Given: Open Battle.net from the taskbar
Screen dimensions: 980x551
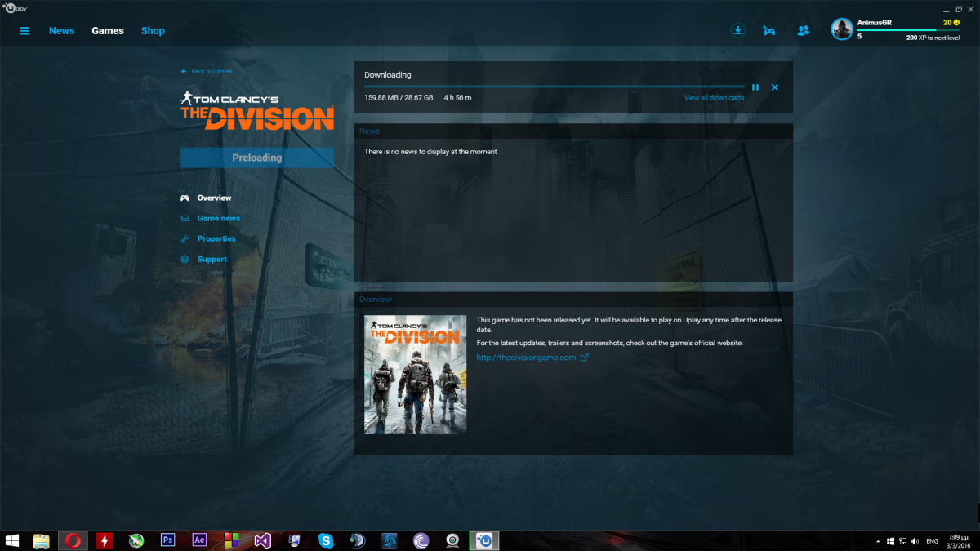Looking at the screenshot, I should click(390, 540).
